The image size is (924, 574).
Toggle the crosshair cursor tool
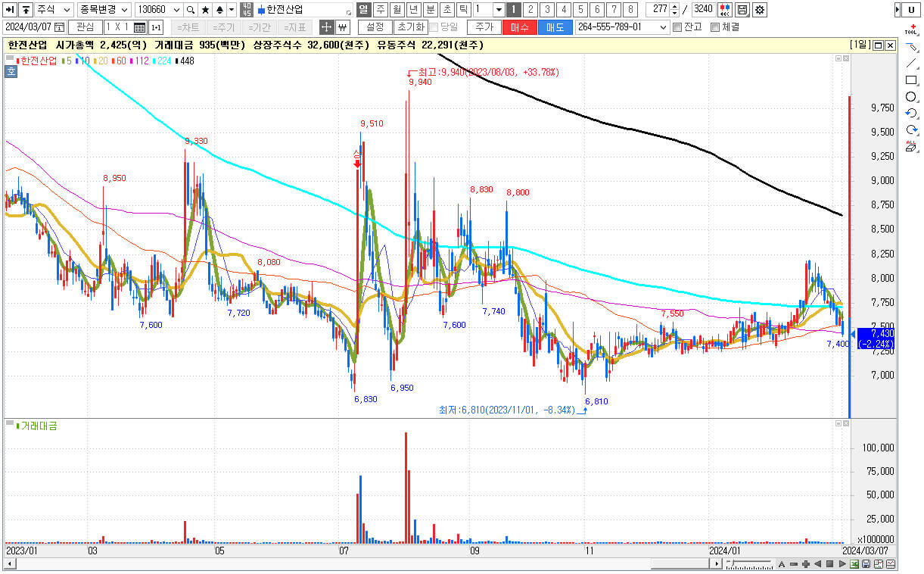click(x=326, y=27)
